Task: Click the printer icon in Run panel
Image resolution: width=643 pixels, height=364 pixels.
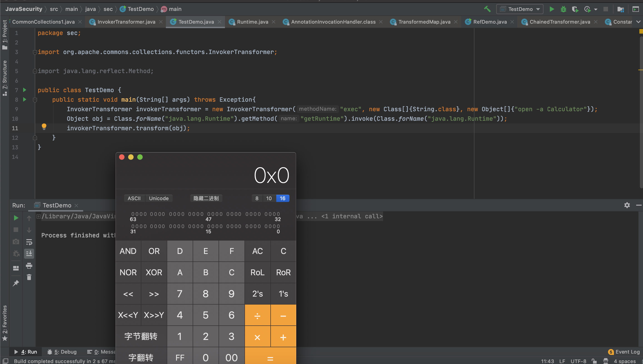Action: click(x=29, y=266)
